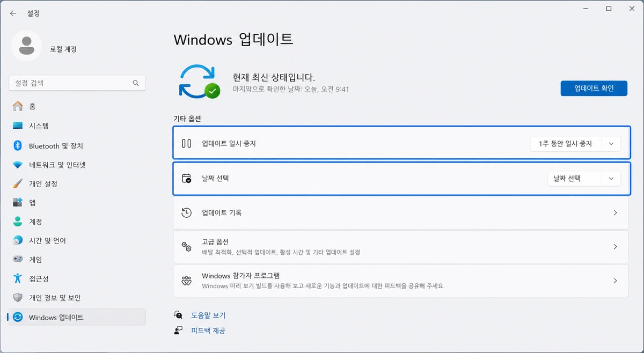Click the local account avatar picture
This screenshot has width=644, height=353.
[26, 46]
